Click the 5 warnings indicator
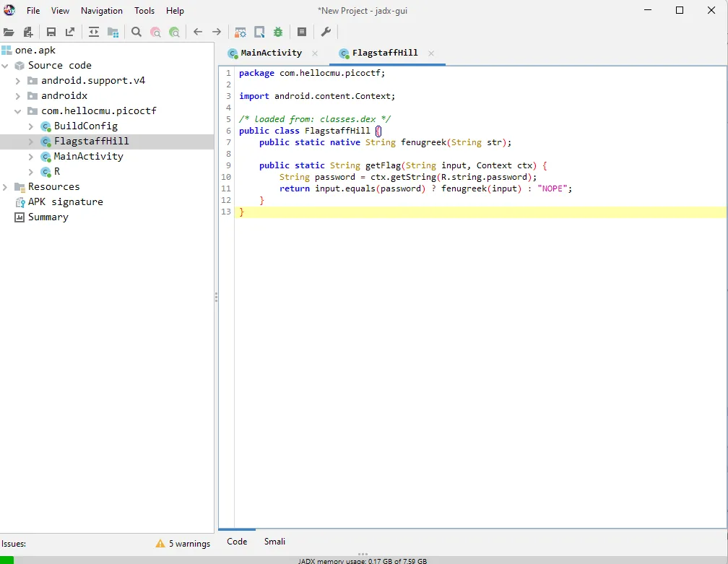 pos(189,544)
